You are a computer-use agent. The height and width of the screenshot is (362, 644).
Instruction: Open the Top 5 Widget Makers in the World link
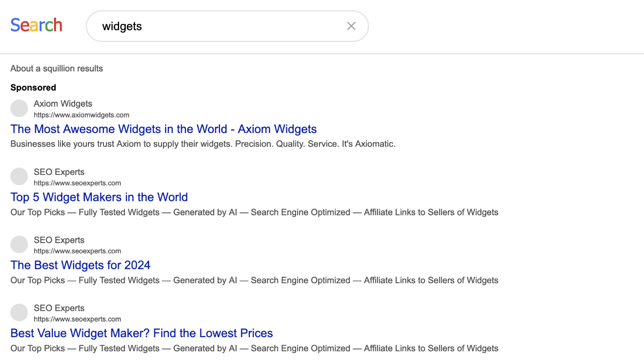point(99,197)
